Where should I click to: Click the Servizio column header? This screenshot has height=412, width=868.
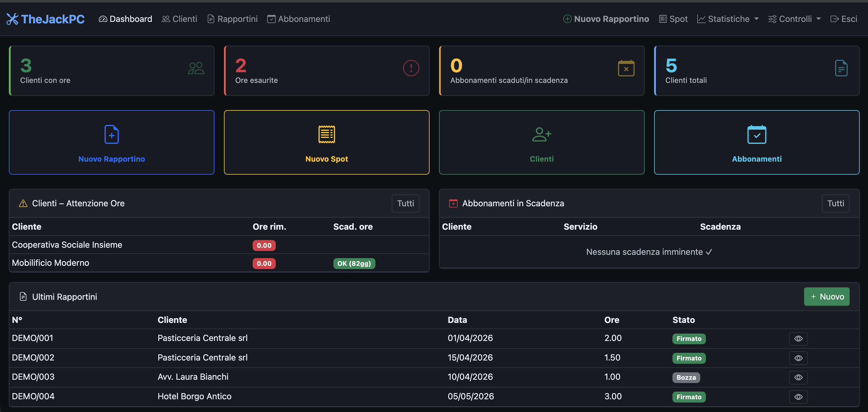pos(580,226)
